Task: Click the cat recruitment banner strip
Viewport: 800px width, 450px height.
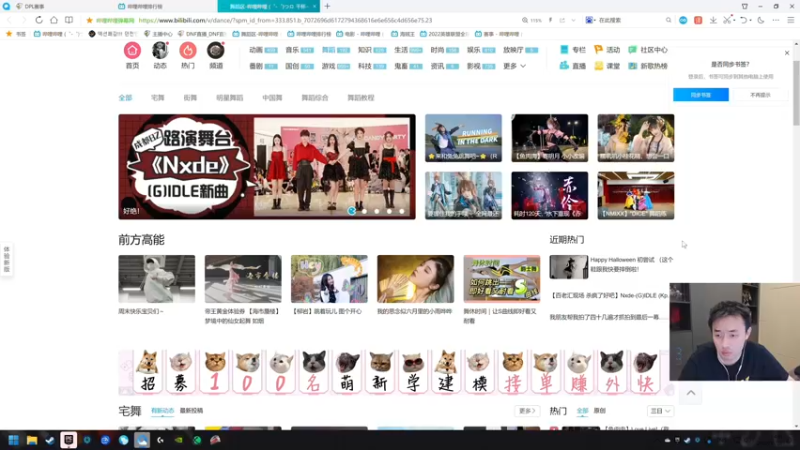Action: [x=396, y=372]
